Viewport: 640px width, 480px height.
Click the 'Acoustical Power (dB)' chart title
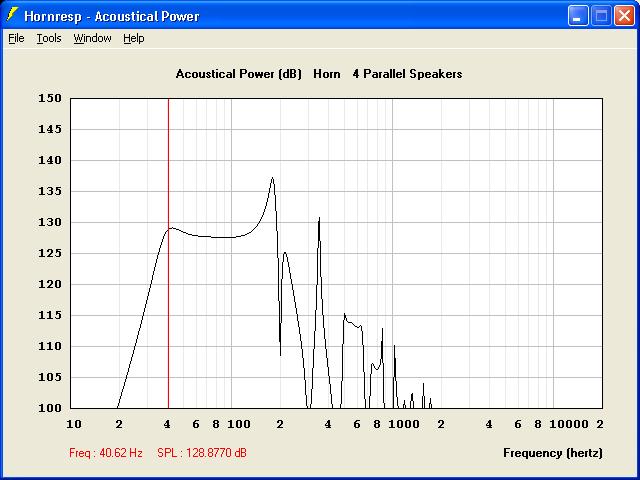click(239, 74)
